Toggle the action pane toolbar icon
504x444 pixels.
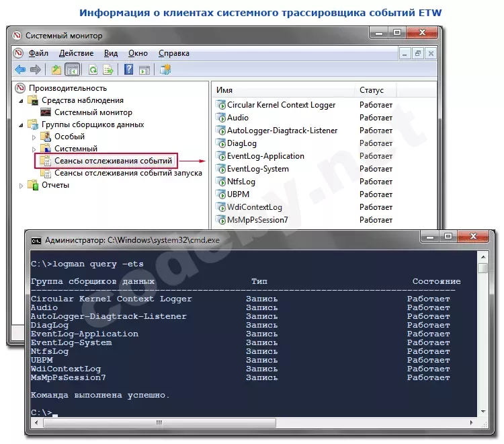coord(144,69)
